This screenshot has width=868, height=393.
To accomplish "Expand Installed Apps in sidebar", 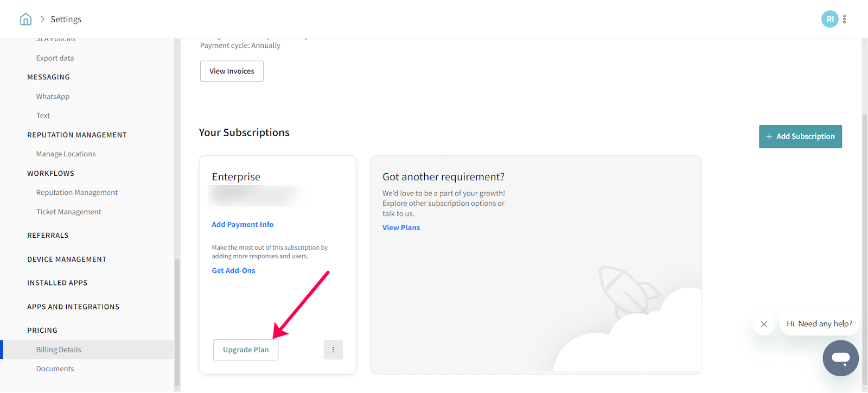I will click(x=57, y=283).
